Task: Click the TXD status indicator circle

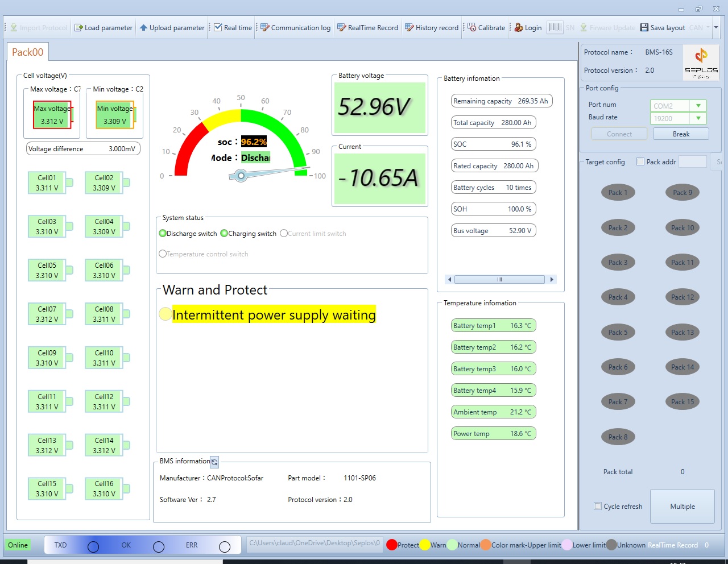Action: (93, 546)
